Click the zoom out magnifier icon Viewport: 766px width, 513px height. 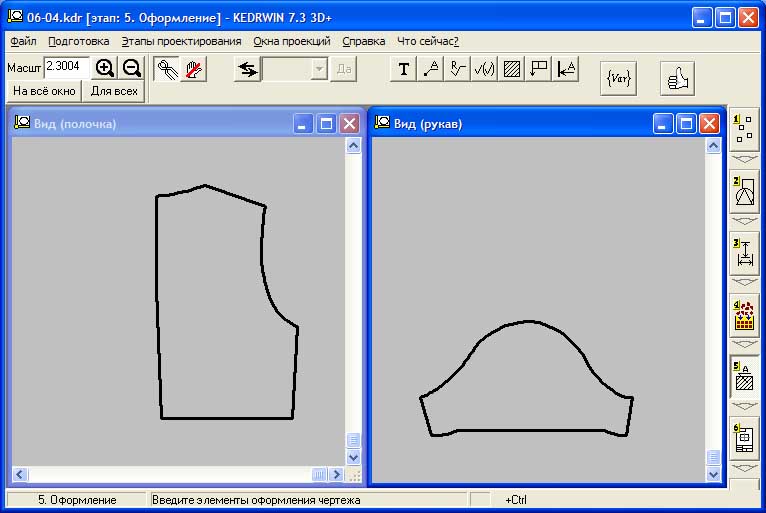click(x=131, y=68)
